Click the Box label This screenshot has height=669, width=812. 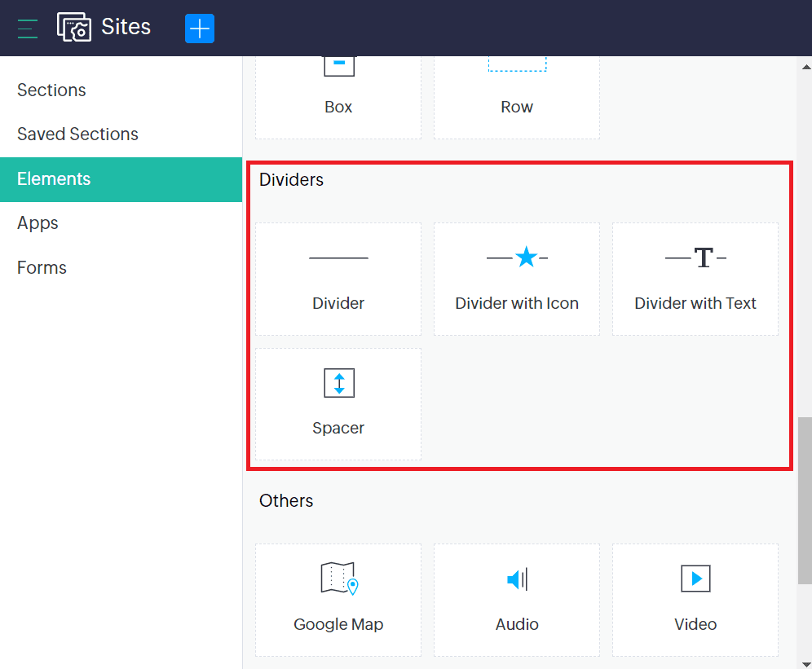[x=338, y=107]
